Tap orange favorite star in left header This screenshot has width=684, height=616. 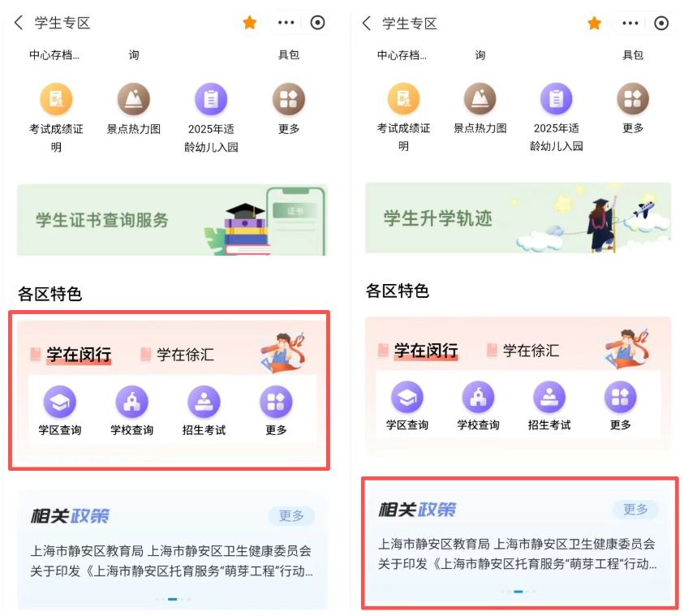(x=250, y=22)
